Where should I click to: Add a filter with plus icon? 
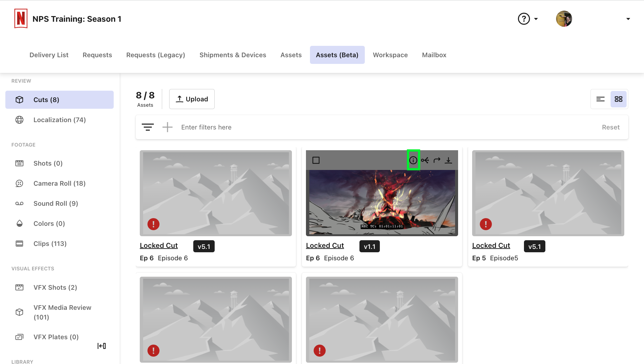pos(168,127)
